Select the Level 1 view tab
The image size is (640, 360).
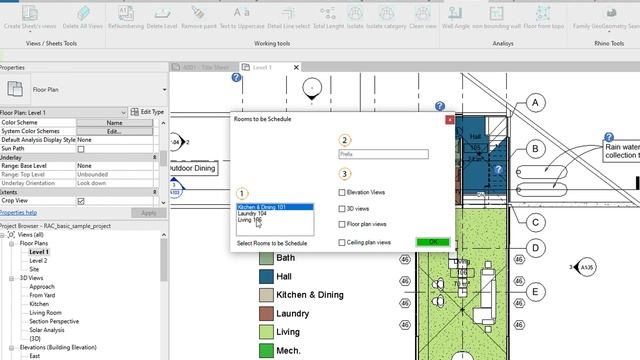[x=262, y=67]
